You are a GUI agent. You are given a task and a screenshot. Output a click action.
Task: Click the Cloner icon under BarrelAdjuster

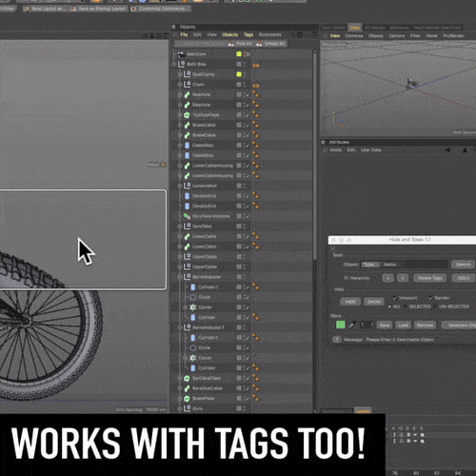point(193,307)
